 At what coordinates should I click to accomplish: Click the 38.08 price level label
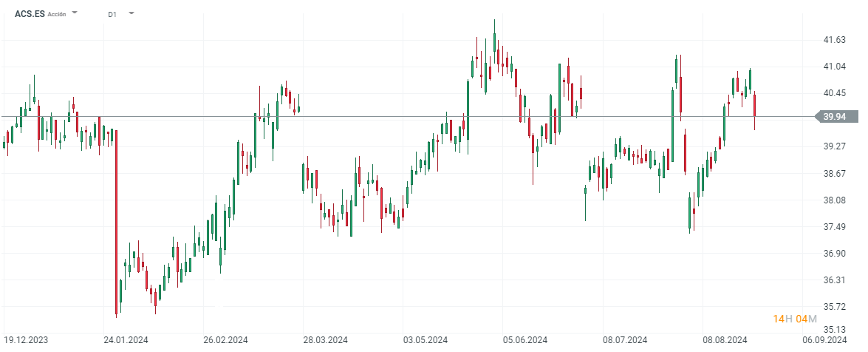click(x=835, y=200)
